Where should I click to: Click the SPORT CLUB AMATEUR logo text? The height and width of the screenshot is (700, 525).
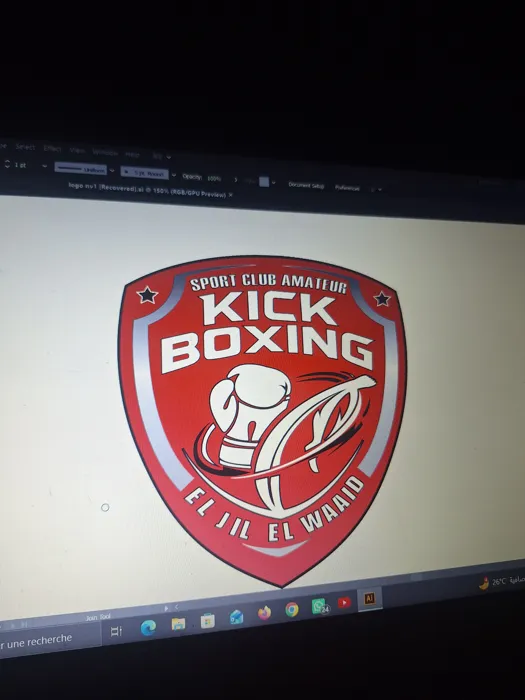point(268,284)
